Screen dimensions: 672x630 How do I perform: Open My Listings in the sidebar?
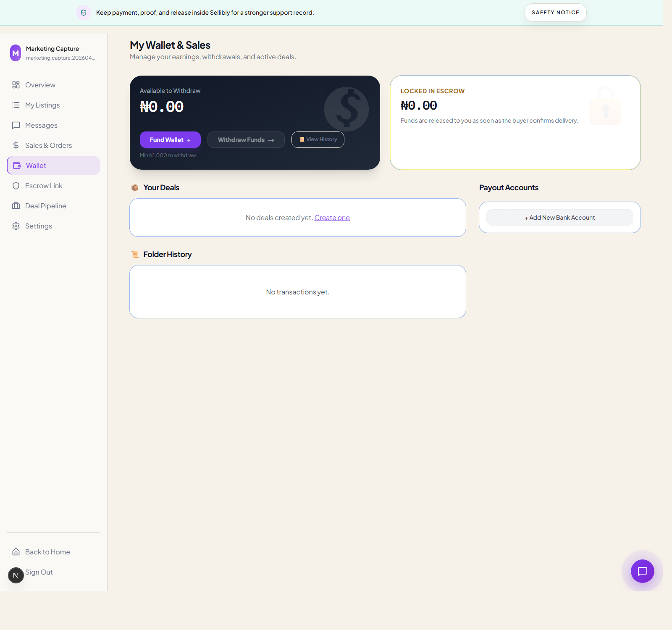(x=53, y=105)
